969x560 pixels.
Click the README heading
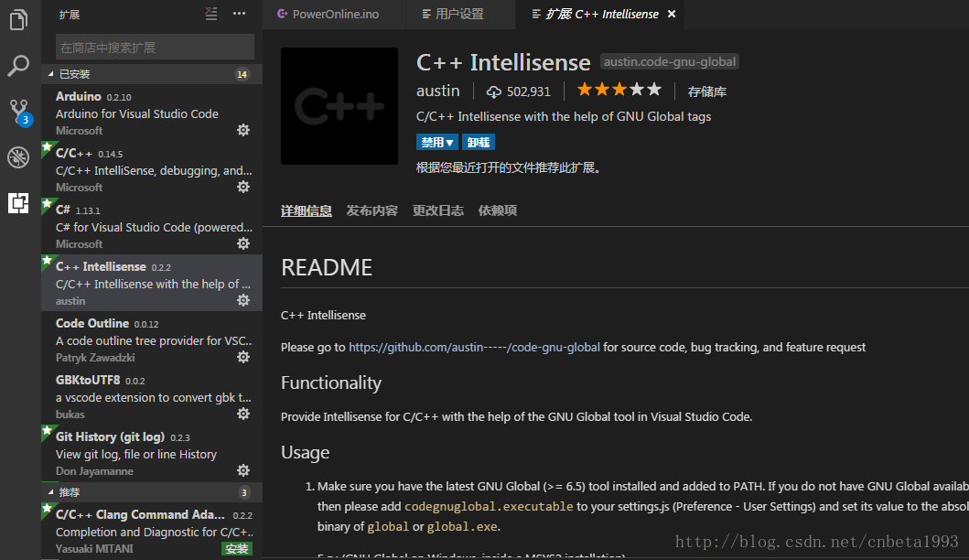(x=327, y=267)
